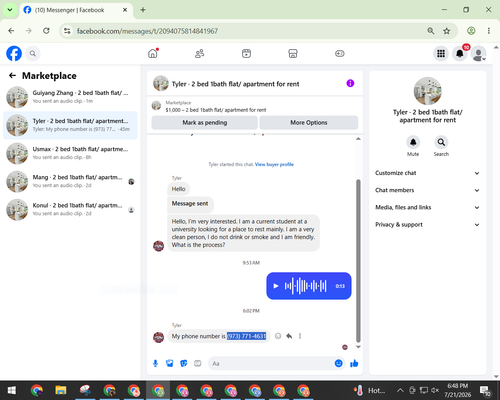This screenshot has width=500, height=400.
Task: Click Mark as pending button
Action: 205,123
